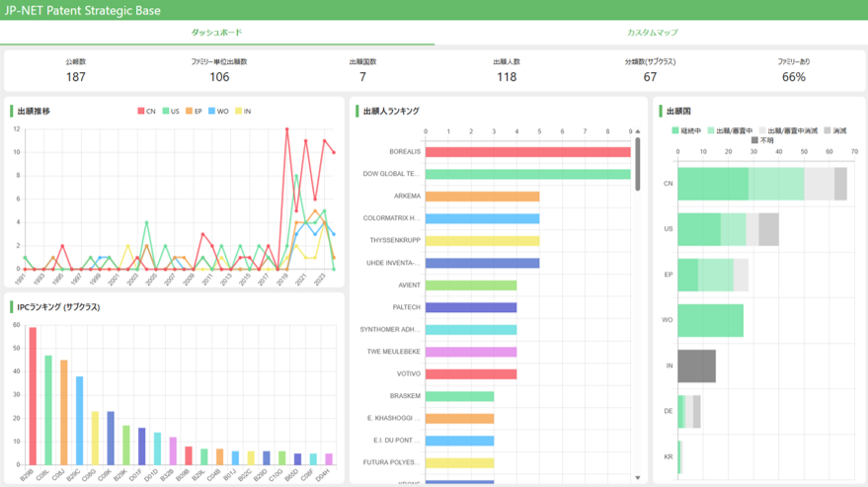The width and height of the screenshot is (868, 487).
Task: Select the DOW GLOBAL TE... bar
Action: (527, 174)
